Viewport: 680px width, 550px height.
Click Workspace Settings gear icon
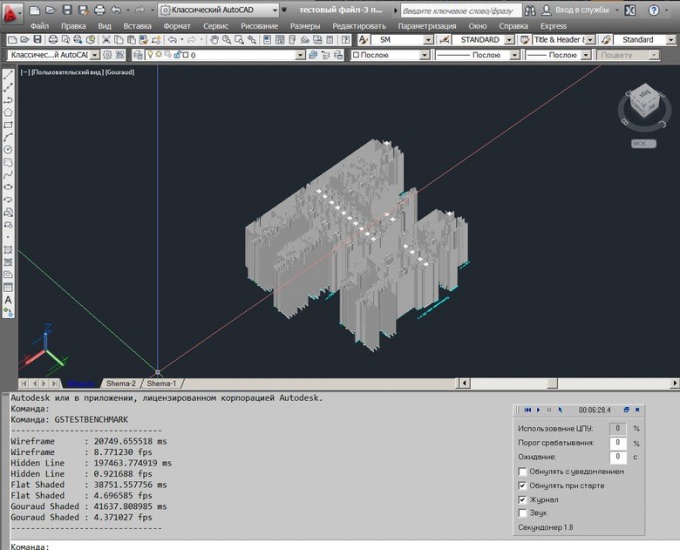pyautogui.click(x=107, y=55)
